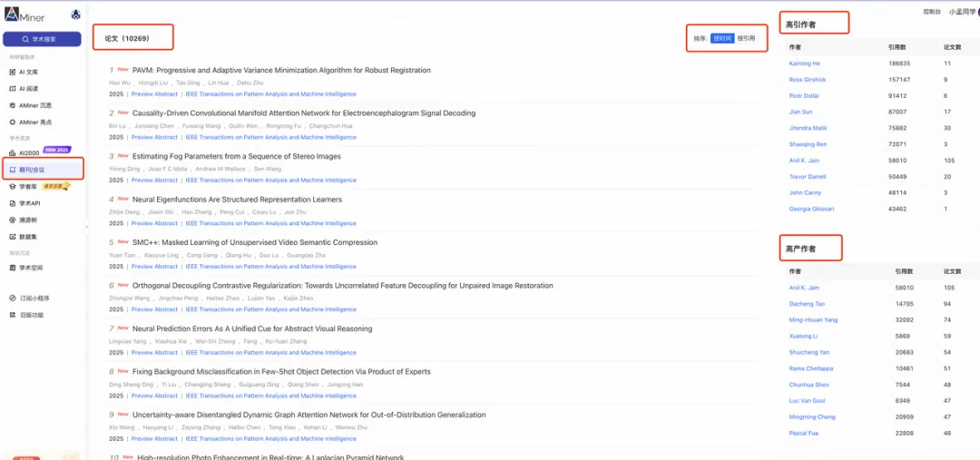This screenshot has height=460, width=980.
Task: Open Orthogonal Decoupling Contrastive Regularization paper
Action: [x=342, y=286]
